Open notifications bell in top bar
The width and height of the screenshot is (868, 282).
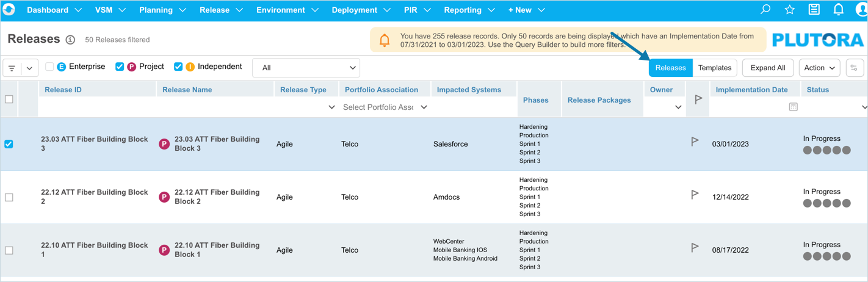[x=838, y=10]
